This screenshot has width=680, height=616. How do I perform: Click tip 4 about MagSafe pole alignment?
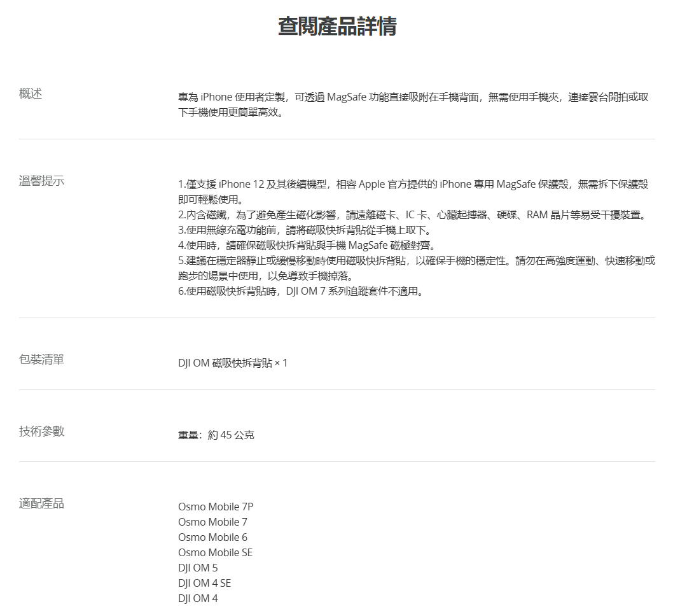click(x=307, y=245)
